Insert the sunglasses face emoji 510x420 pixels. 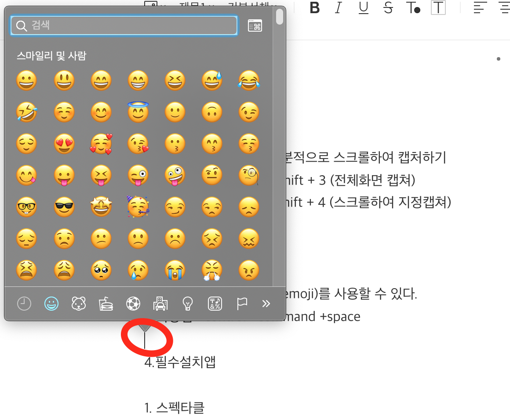64,207
